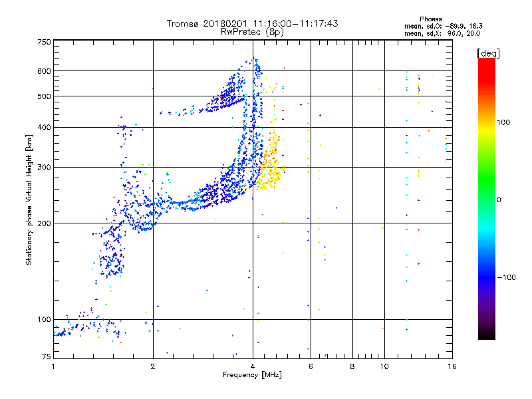The height and width of the screenshot is (399, 532).
Task: Click the x-axis '10' tick label
Action: coord(384,366)
